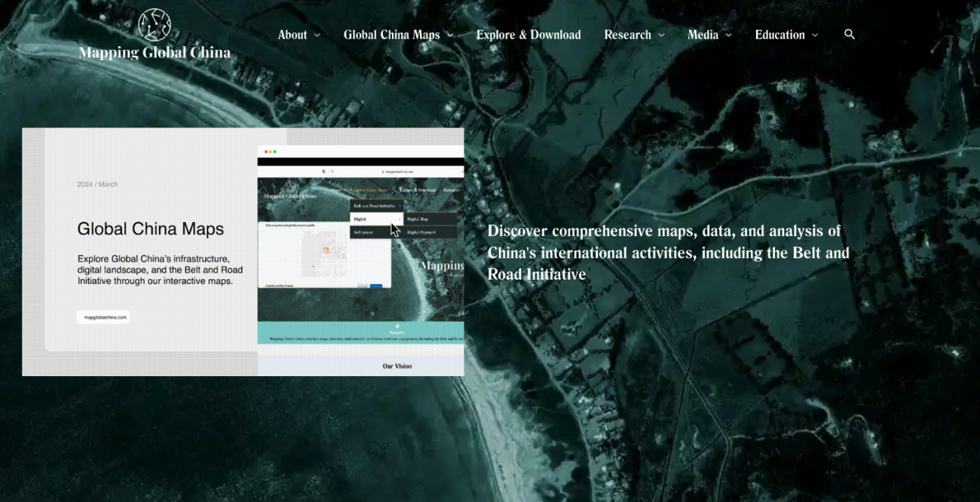The height and width of the screenshot is (502, 980).
Task: Open the About menu
Action: (292, 35)
